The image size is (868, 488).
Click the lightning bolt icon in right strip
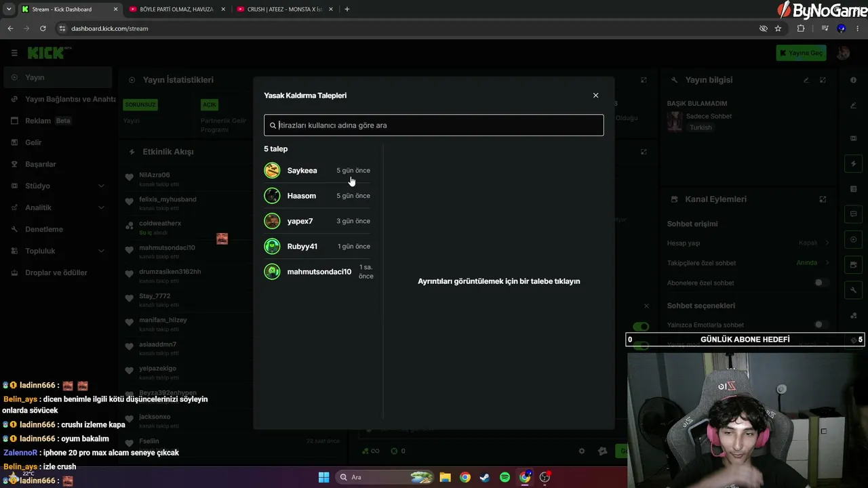pos(853,163)
